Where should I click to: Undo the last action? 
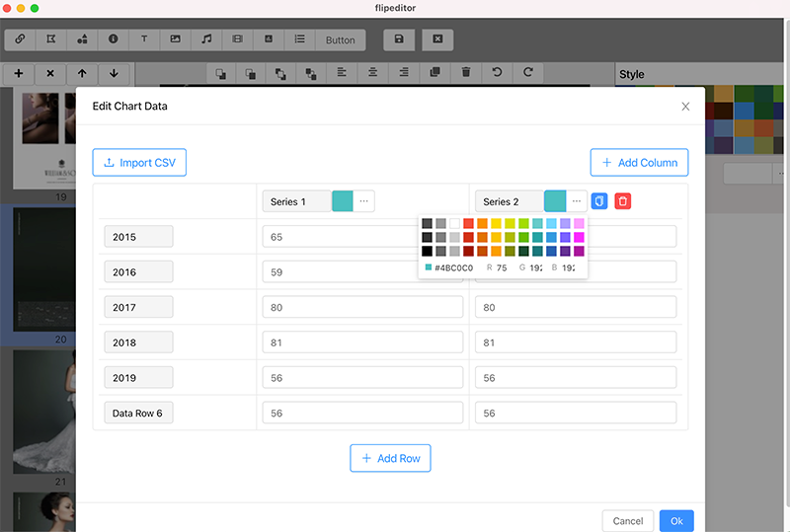click(497, 73)
